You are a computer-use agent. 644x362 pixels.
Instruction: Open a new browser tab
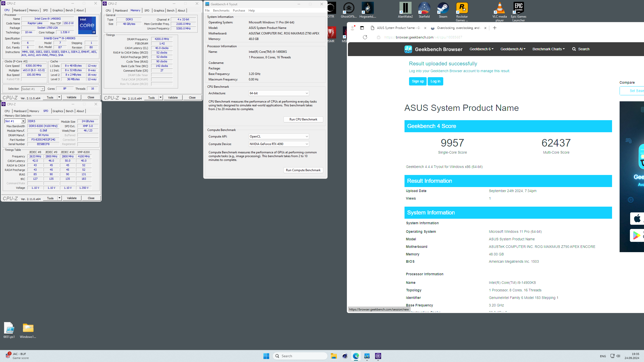tap(495, 28)
